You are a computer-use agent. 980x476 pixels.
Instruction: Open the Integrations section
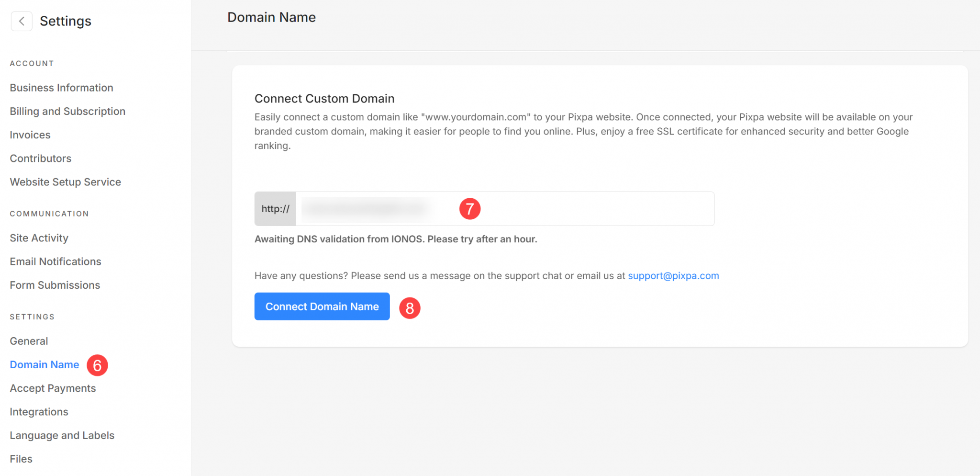point(39,411)
